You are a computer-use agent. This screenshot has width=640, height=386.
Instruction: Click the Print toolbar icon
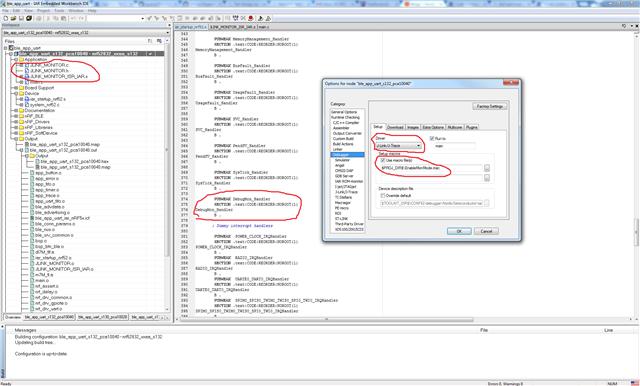38,18
